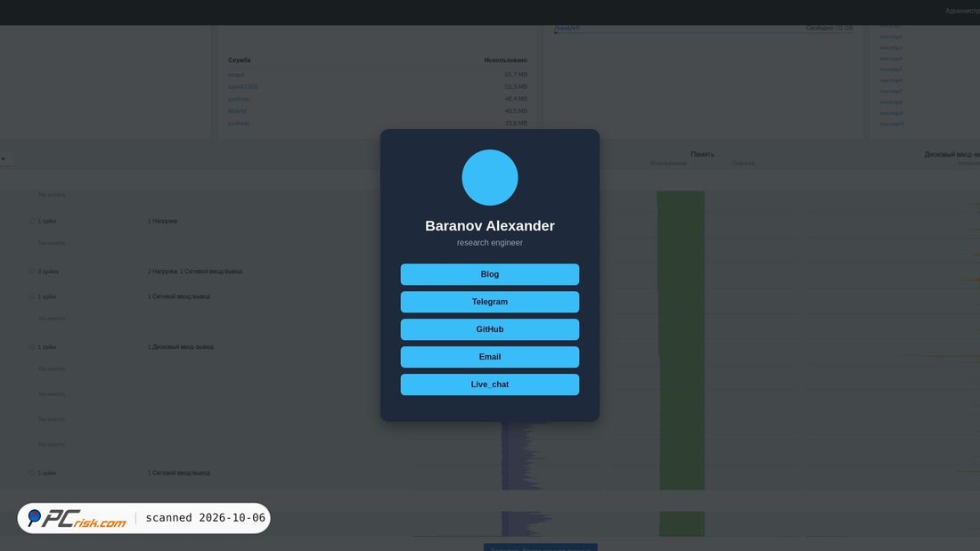The height and width of the screenshot is (551, 980).
Task: Click the 'Использовано' table header
Action: pos(506,60)
